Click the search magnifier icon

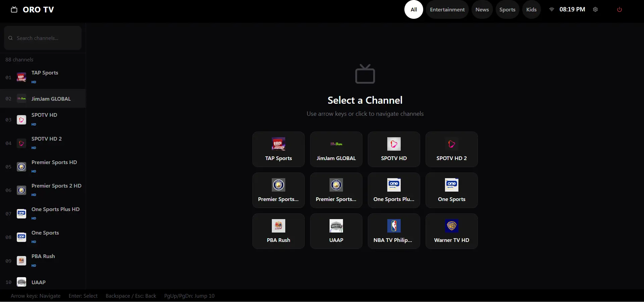(x=10, y=38)
